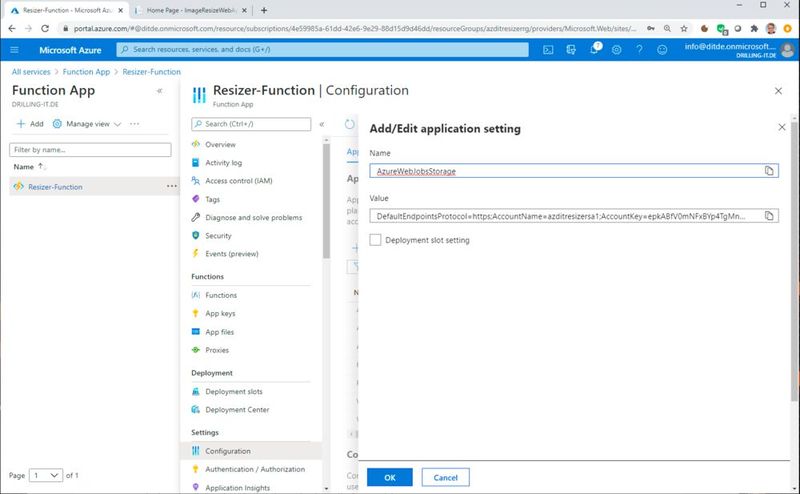Collapse the resource menu sidebar
Viewport: 800px width, 494px height.
[322, 124]
